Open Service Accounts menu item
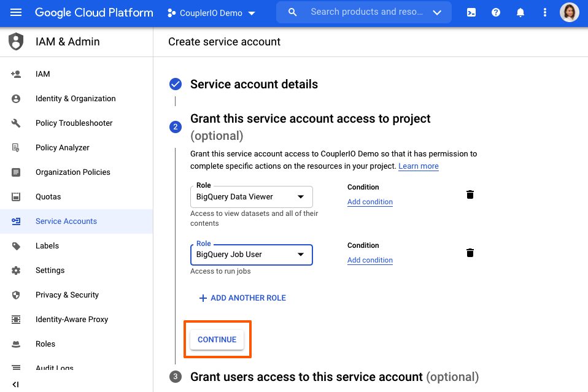Viewport: 588px width, 392px height. (x=66, y=221)
